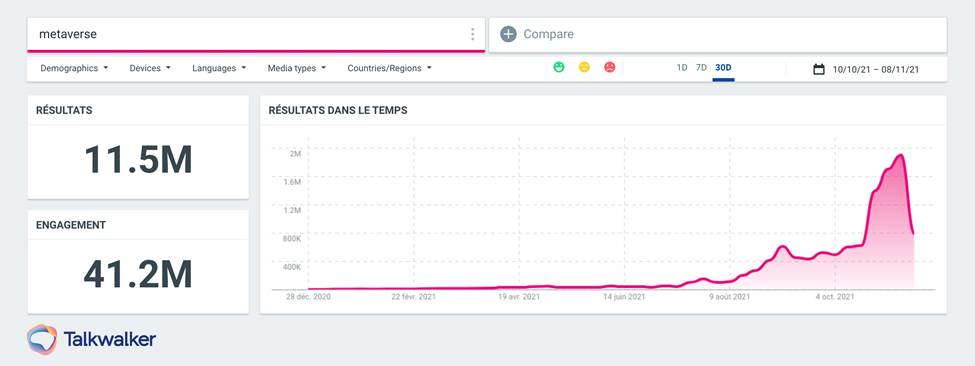This screenshot has width=975, height=366.
Task: Click the 9 août 2021 axis label
Action: (730, 297)
